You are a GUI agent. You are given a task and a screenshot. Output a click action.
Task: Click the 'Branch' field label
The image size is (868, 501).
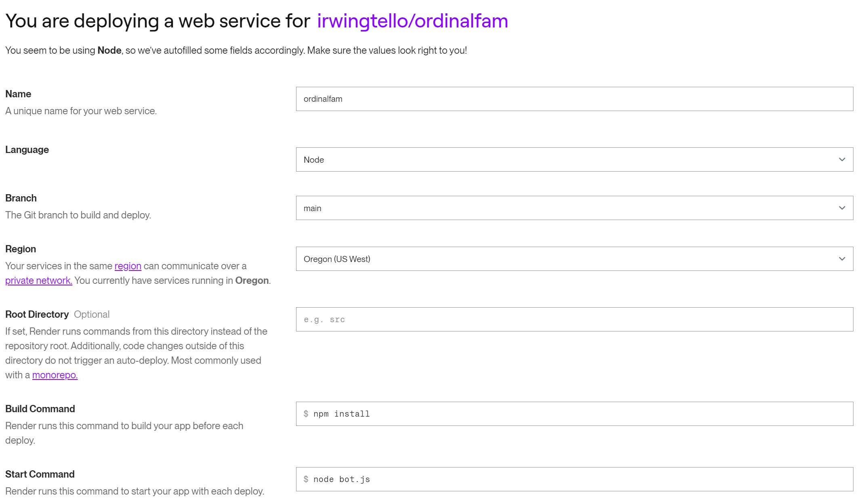[x=21, y=198]
